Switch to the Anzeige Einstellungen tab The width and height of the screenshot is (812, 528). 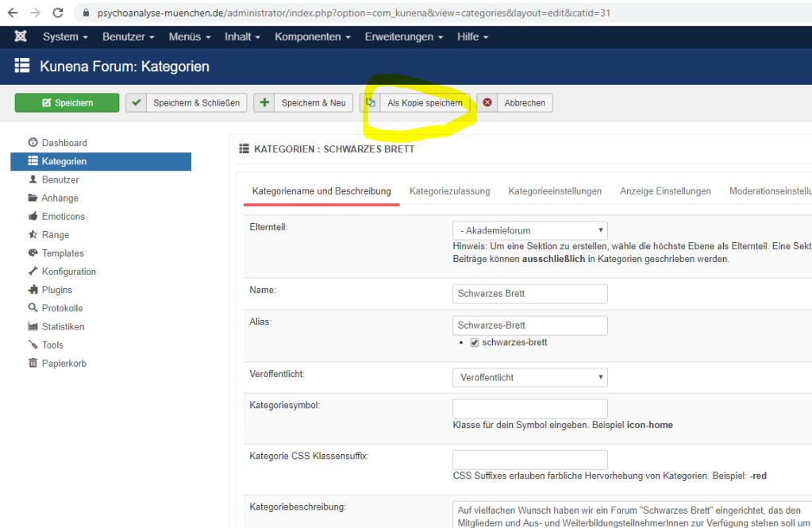tap(665, 191)
